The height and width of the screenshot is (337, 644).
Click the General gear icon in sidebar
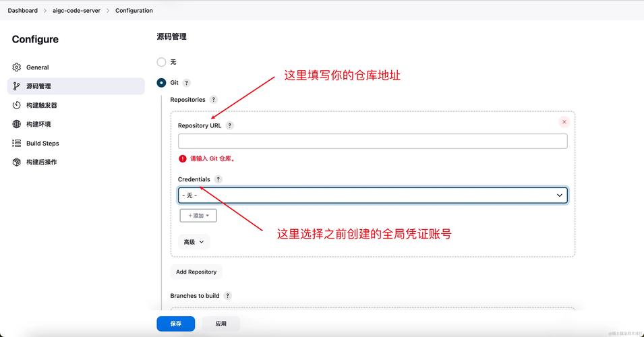coord(16,67)
